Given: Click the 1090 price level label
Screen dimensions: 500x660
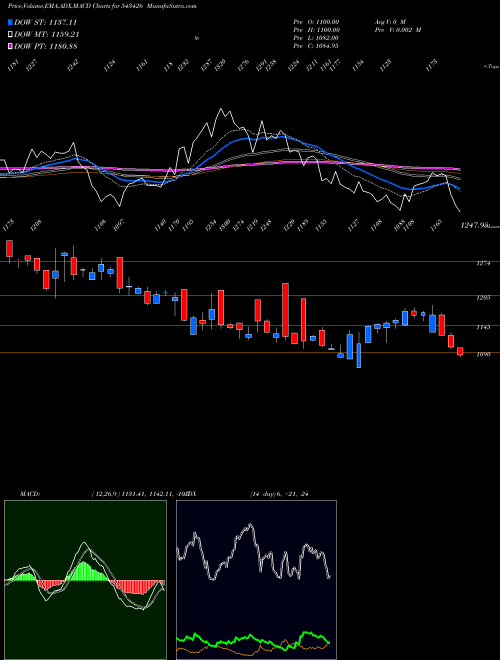Looking at the screenshot, I should (483, 354).
